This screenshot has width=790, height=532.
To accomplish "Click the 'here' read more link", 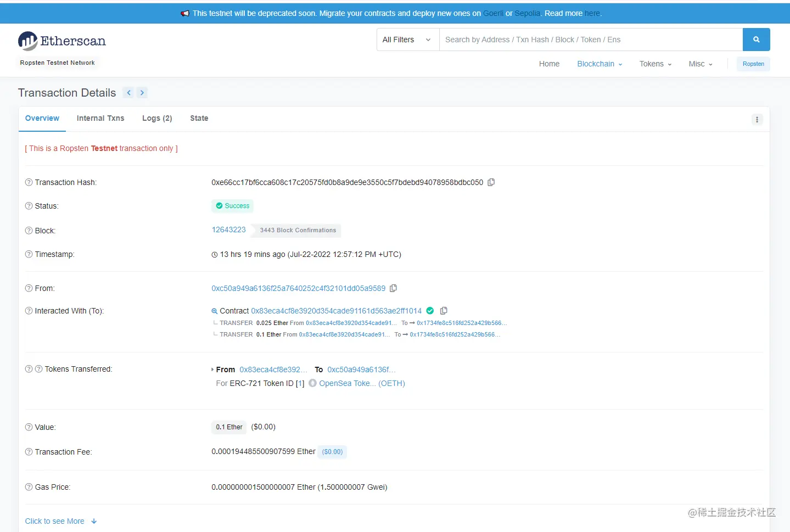I will [x=592, y=13].
